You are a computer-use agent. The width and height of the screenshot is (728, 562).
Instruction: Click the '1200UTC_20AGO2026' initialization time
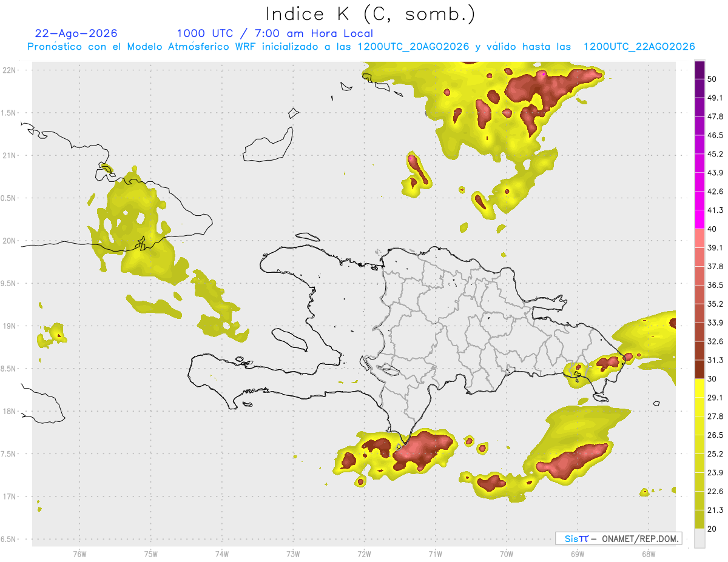coord(414,47)
